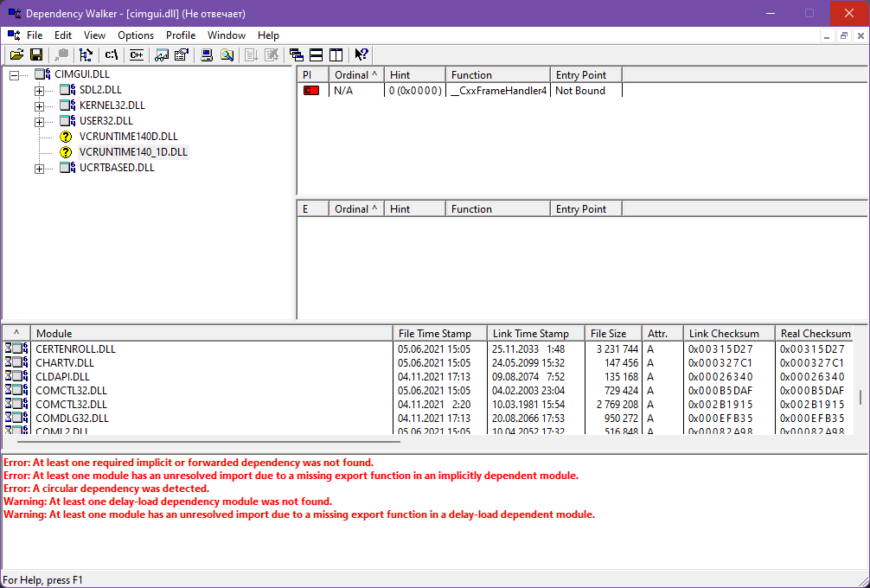Open the Profile menu
This screenshot has height=588, width=870.
(181, 35)
